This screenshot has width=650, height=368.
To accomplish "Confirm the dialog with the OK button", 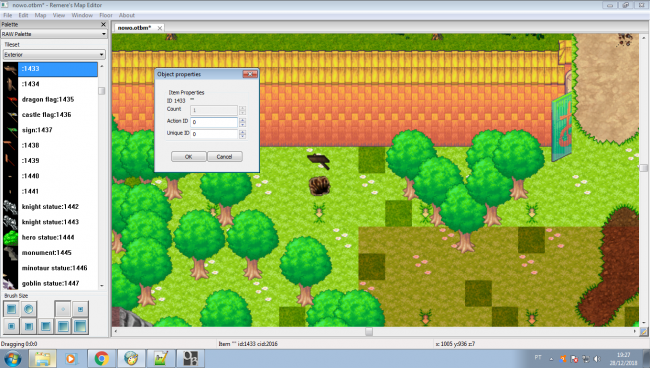I will coord(189,157).
